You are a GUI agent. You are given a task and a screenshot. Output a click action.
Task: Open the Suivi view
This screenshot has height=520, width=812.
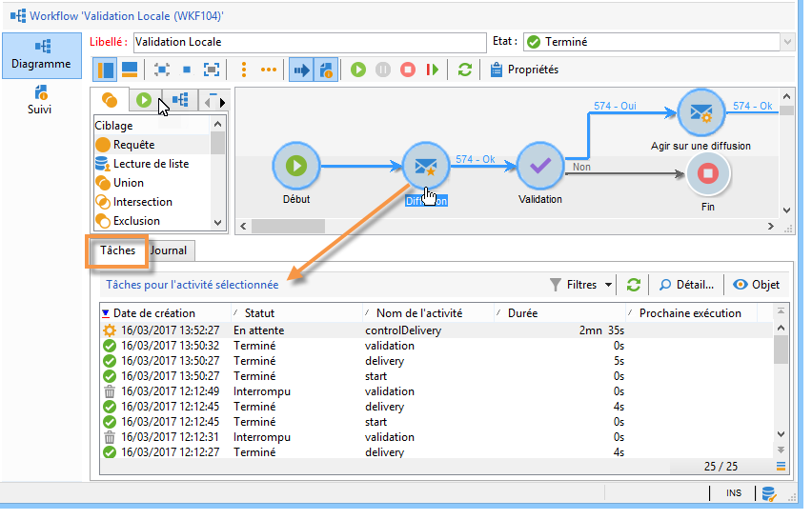coord(39,100)
